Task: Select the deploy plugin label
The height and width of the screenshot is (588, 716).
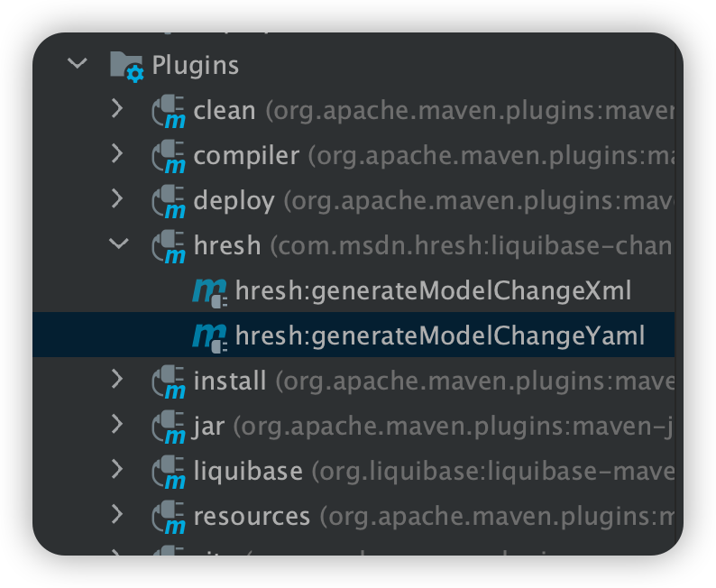Action: pyautogui.click(x=234, y=201)
